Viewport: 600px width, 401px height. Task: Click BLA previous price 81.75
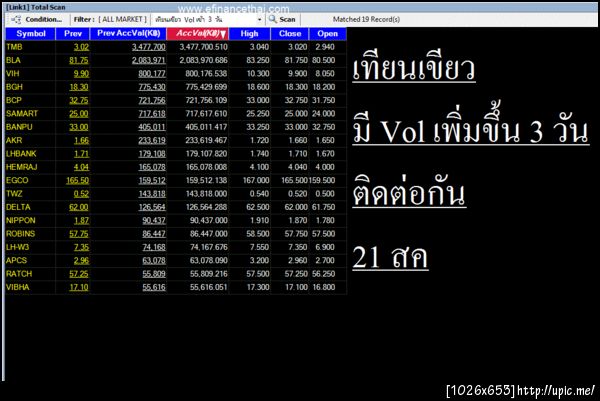79,60
